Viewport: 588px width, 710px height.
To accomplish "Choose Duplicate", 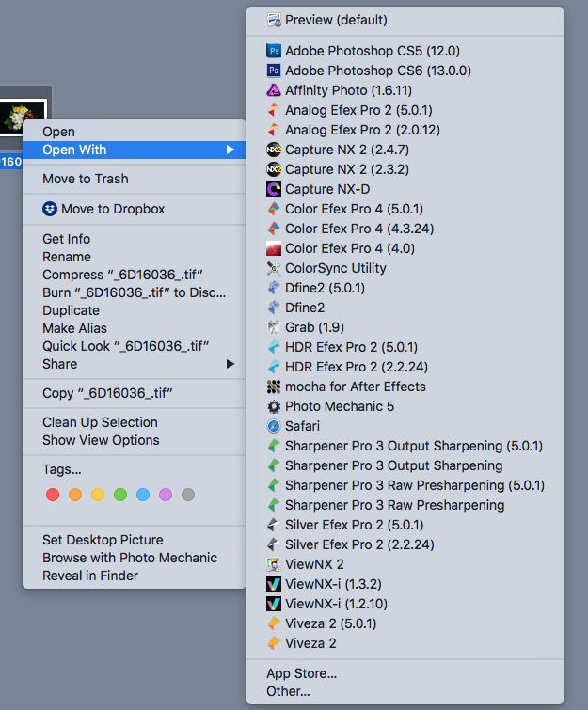I will [135, 310].
